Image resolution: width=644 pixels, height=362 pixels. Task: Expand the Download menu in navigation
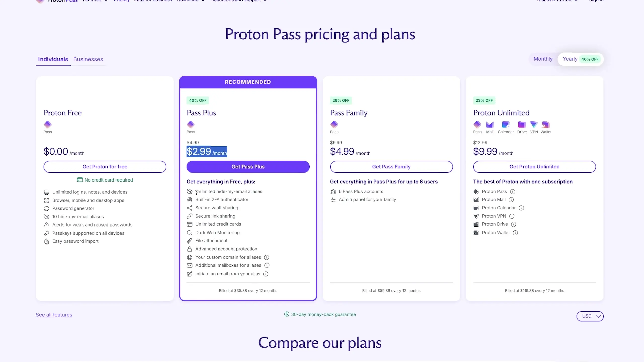click(x=191, y=1)
